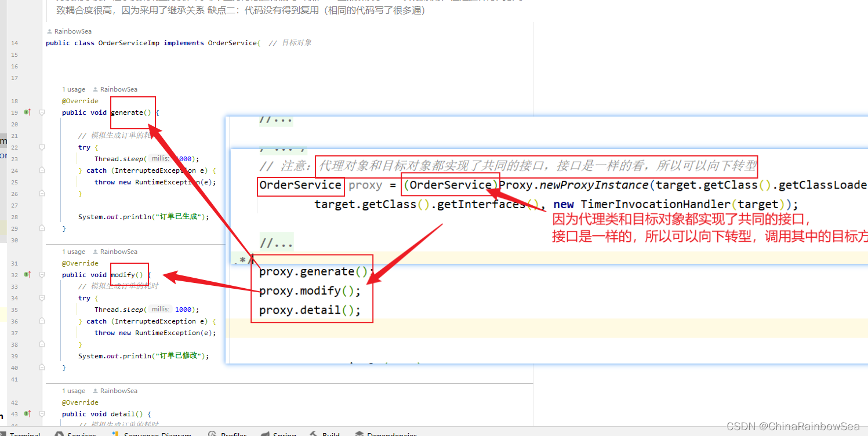The image size is (868, 436).
Task: Click the @Override annotation on line 42
Action: coord(80,402)
